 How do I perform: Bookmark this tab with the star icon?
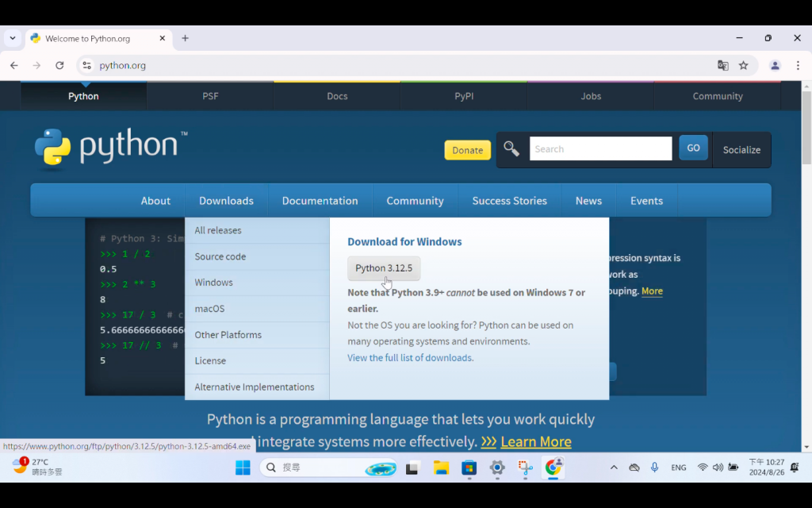click(x=744, y=65)
